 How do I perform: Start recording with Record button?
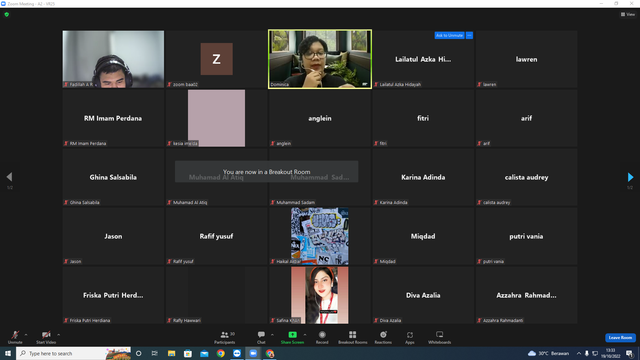pos(322,337)
